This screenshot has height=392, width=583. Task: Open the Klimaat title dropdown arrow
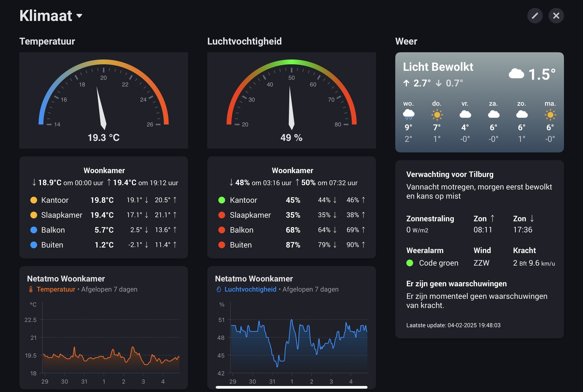(x=79, y=16)
